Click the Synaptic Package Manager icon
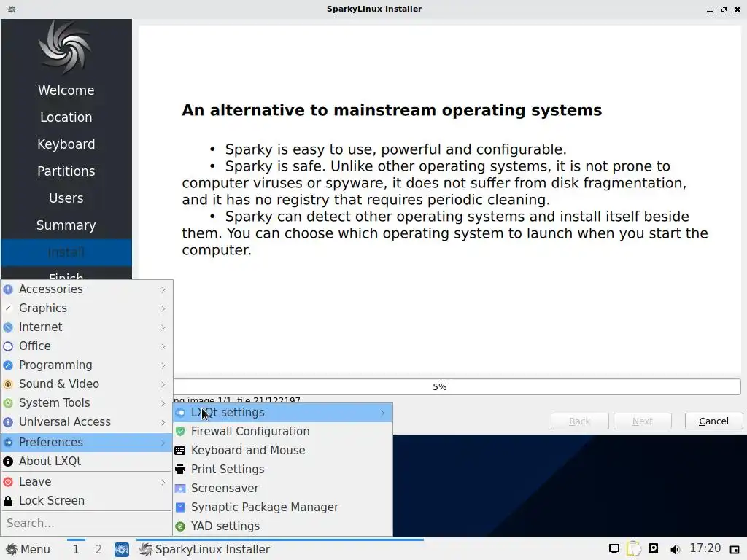The height and width of the screenshot is (560, 747). click(x=180, y=507)
